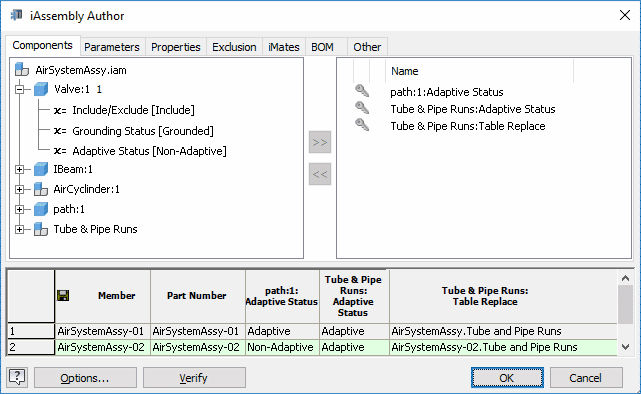This screenshot has height=394, width=641.
Task: Confirm with the OK button
Action: pos(507,378)
